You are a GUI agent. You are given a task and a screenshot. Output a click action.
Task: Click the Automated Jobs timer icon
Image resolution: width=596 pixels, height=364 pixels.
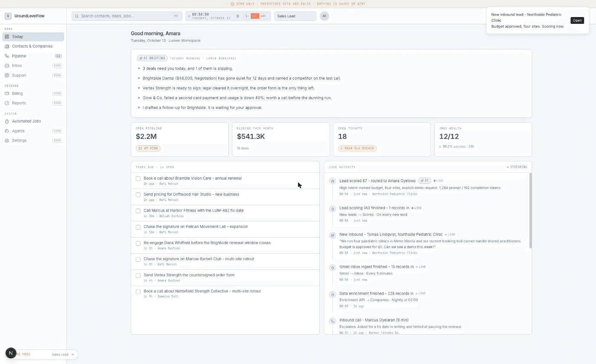[x=7, y=121]
